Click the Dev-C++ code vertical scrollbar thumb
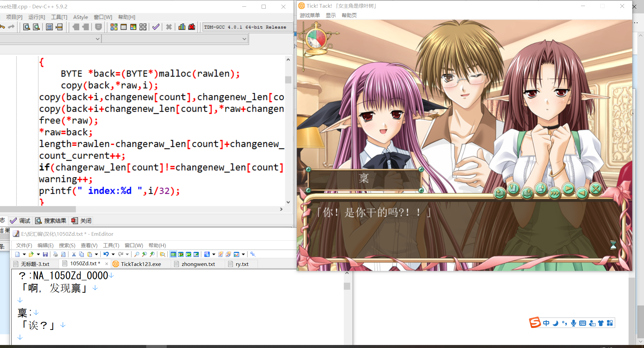This screenshot has width=644, height=348. (288, 80)
